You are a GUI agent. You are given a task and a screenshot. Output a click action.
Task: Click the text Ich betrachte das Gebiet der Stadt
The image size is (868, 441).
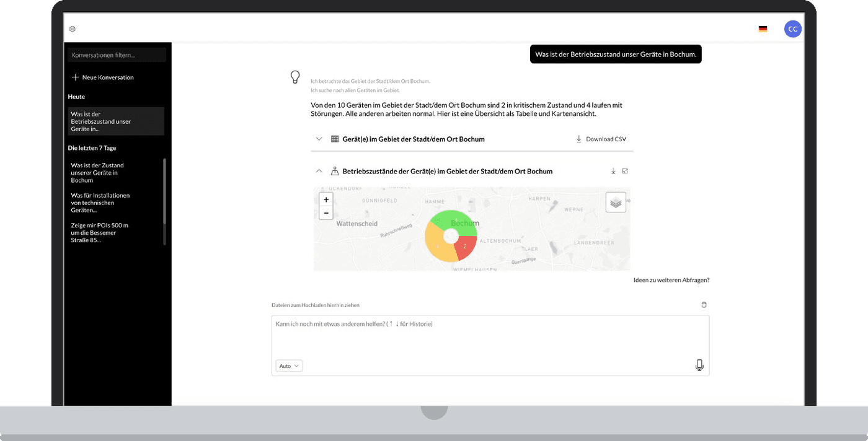[x=370, y=81]
